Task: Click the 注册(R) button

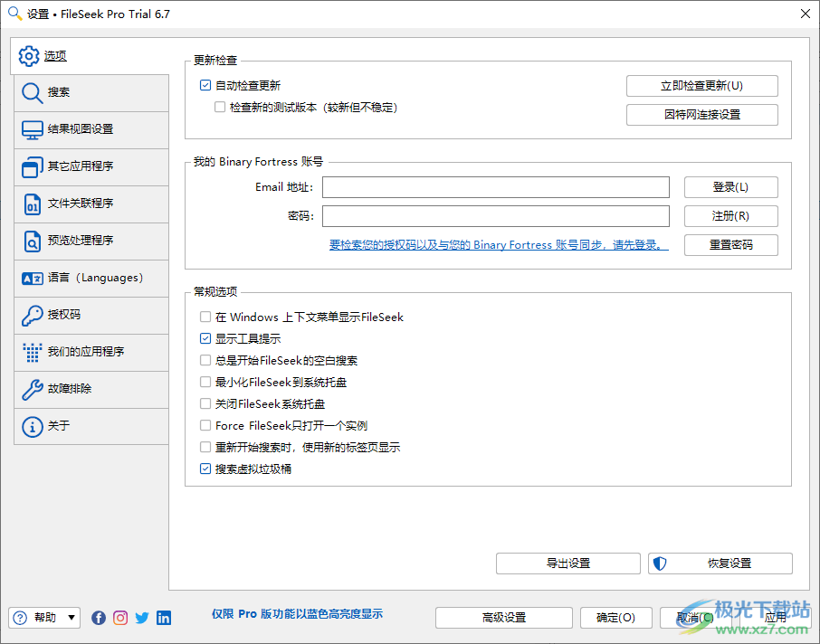Action: pos(730,216)
